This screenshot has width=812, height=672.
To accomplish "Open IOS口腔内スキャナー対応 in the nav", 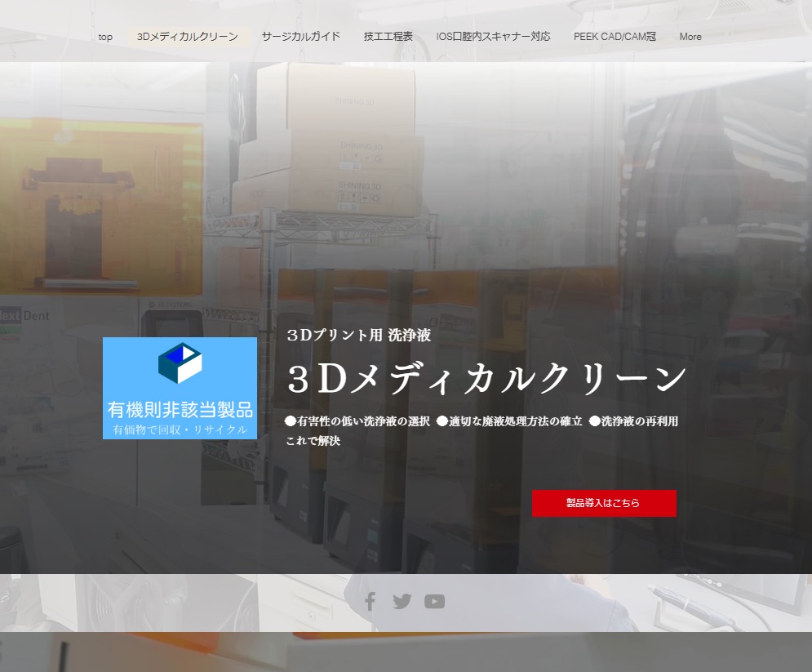I will (x=493, y=37).
